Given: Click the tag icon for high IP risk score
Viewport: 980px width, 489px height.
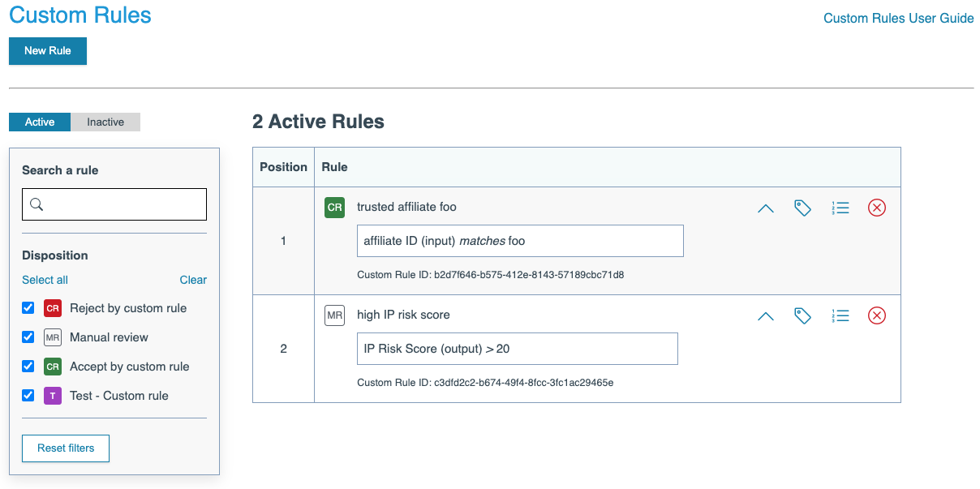Looking at the screenshot, I should tap(802, 316).
